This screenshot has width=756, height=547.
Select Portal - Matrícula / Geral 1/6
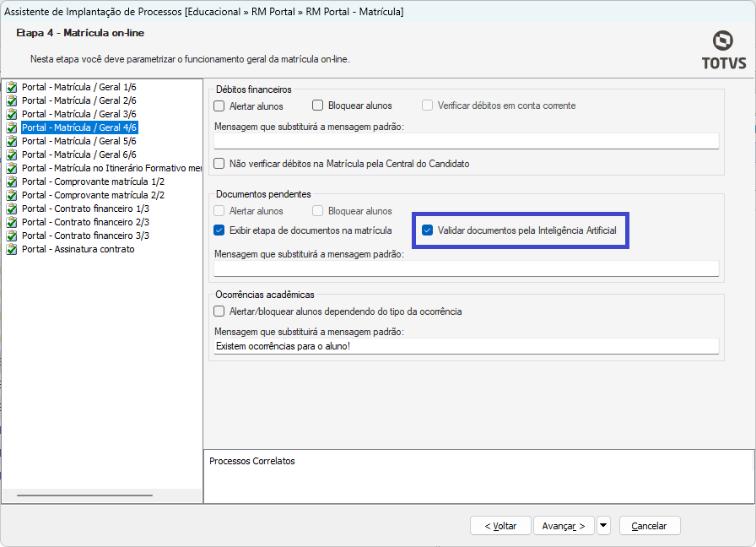79,87
